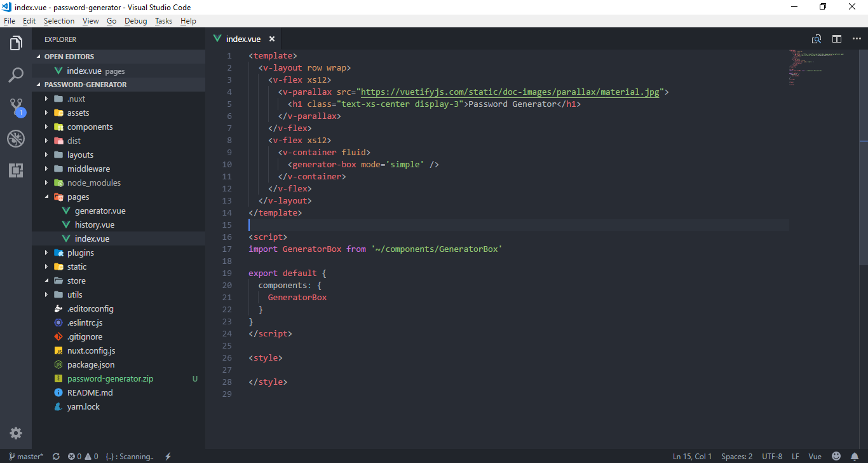The image size is (868, 463).
Task: Open the File menu
Action: point(9,21)
